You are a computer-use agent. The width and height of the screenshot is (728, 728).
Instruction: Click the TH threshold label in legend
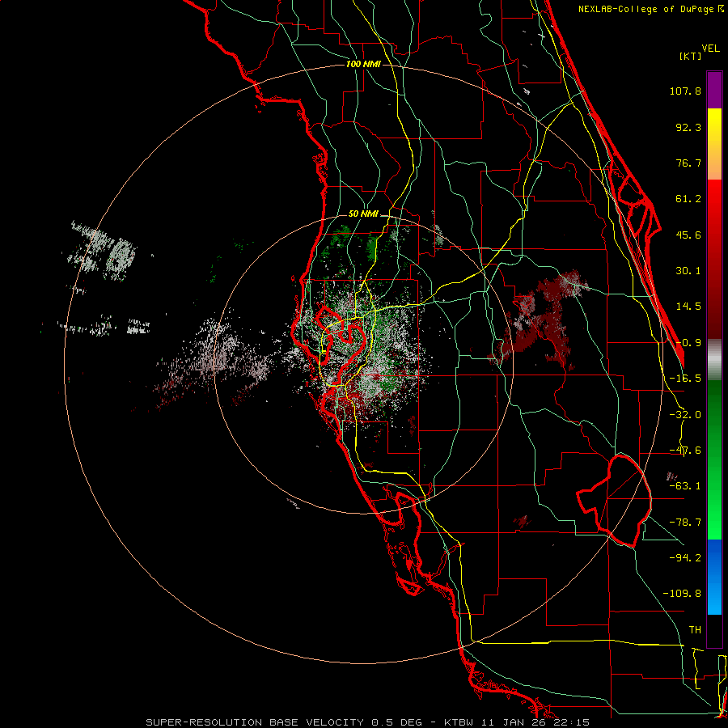(x=695, y=630)
